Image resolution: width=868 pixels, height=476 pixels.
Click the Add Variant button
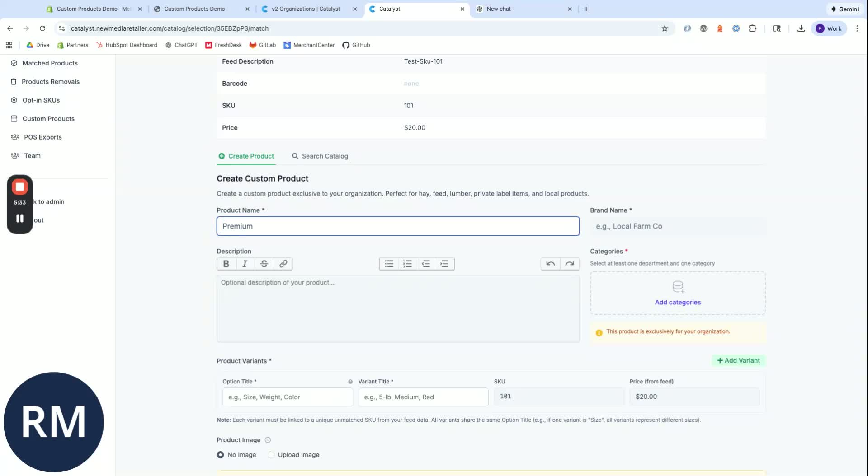pyautogui.click(x=738, y=360)
